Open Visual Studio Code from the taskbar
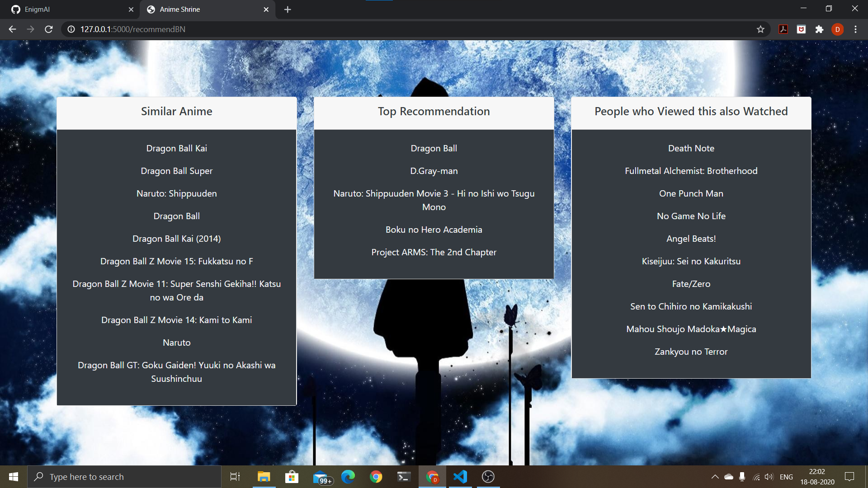This screenshot has width=868, height=488. pyautogui.click(x=460, y=477)
